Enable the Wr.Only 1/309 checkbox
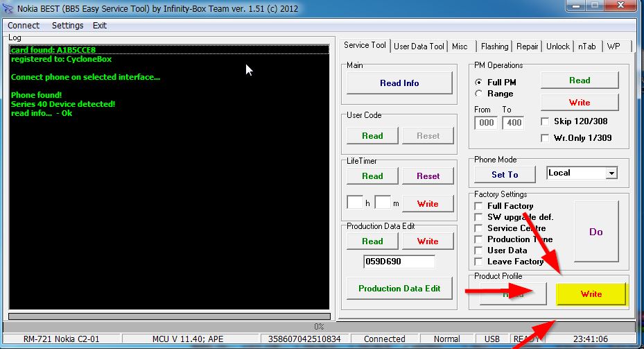The width and height of the screenshot is (644, 349). click(x=545, y=138)
